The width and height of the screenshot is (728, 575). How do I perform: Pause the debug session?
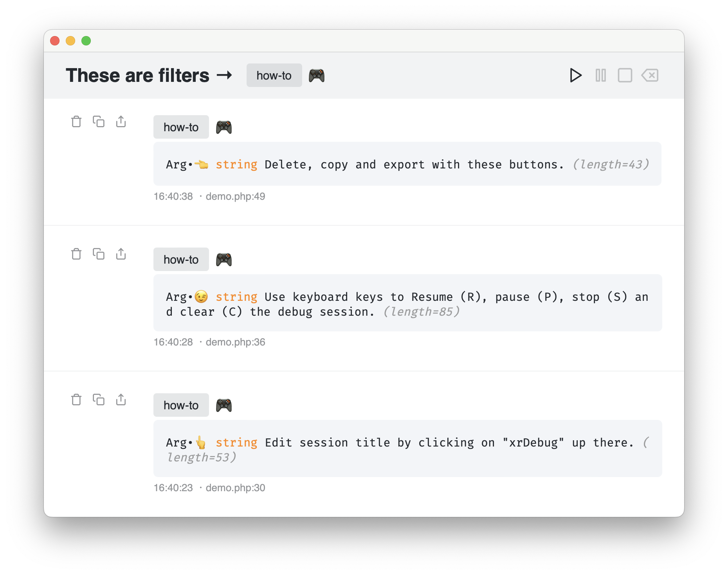coord(601,75)
